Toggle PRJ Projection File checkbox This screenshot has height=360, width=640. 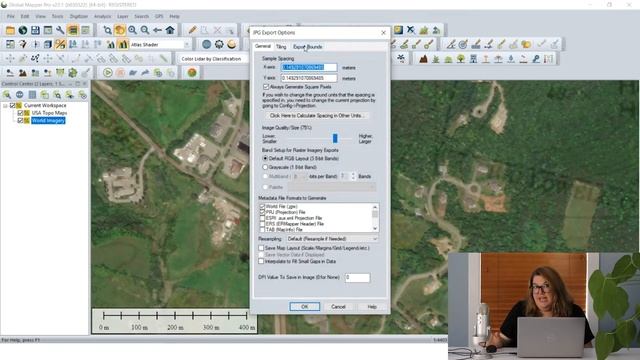pyautogui.click(x=262, y=212)
